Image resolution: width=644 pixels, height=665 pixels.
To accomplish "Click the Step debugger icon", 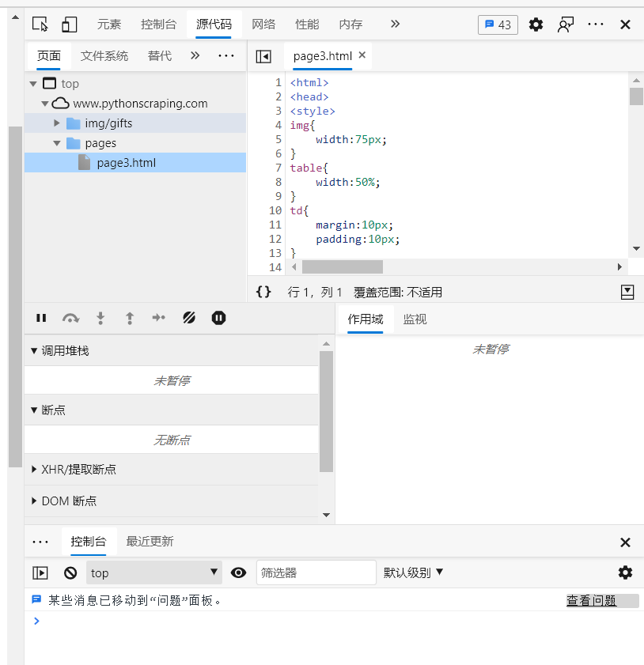I will coord(159,318).
